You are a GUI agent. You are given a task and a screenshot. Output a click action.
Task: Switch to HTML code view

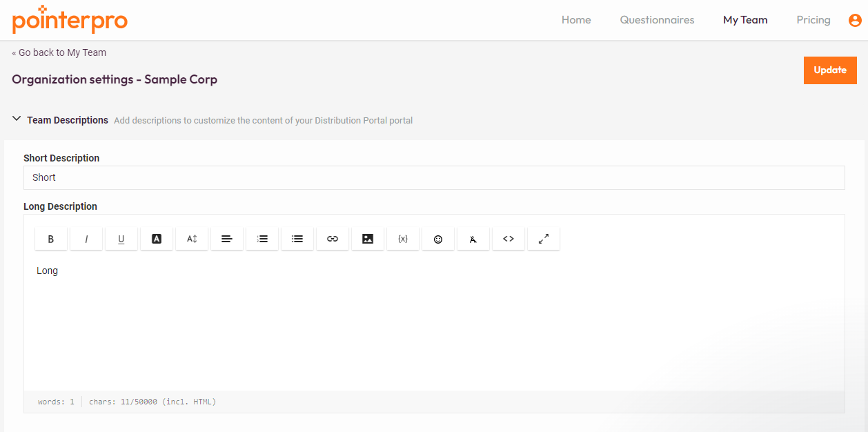point(508,238)
